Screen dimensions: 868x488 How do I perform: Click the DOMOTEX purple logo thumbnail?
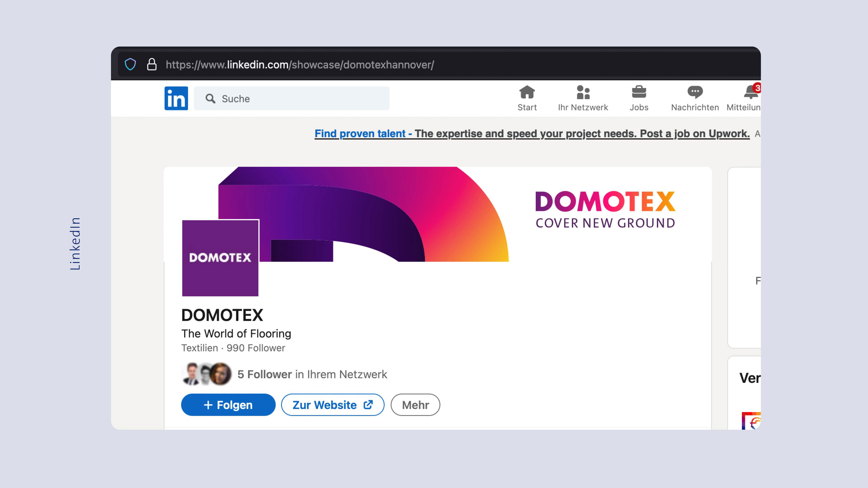(x=220, y=258)
